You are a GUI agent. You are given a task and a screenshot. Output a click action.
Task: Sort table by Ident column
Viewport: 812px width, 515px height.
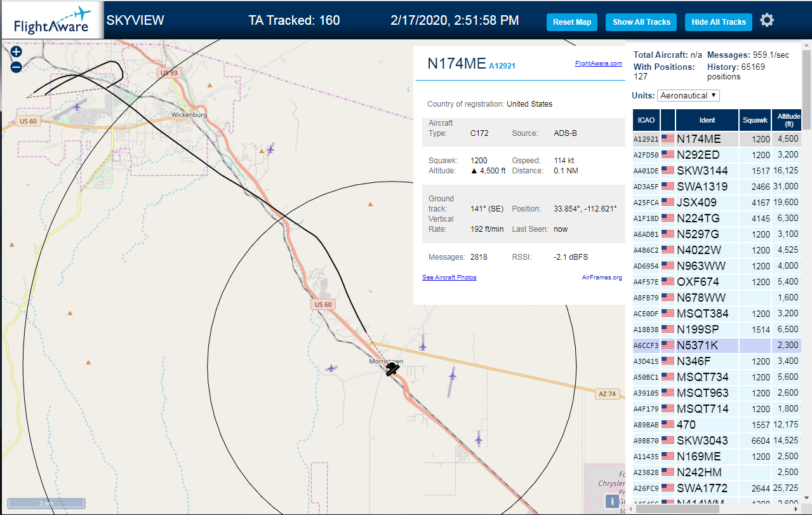[x=707, y=120]
